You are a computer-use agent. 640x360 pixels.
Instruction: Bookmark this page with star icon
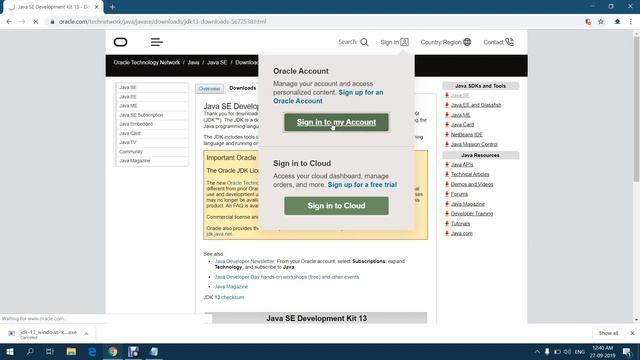click(601, 22)
